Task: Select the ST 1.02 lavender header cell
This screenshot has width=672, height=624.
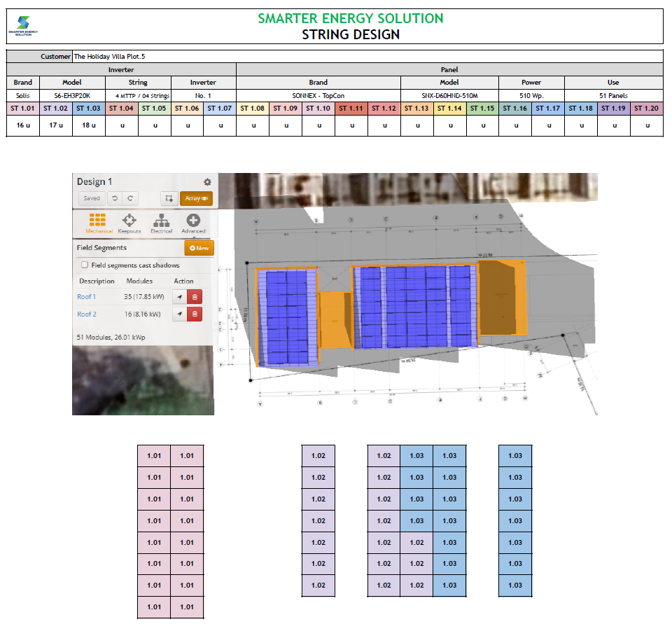Action: pos(56,109)
